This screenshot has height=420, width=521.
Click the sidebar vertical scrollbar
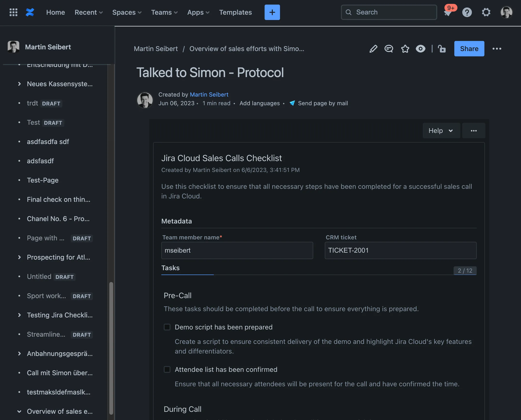point(111,348)
